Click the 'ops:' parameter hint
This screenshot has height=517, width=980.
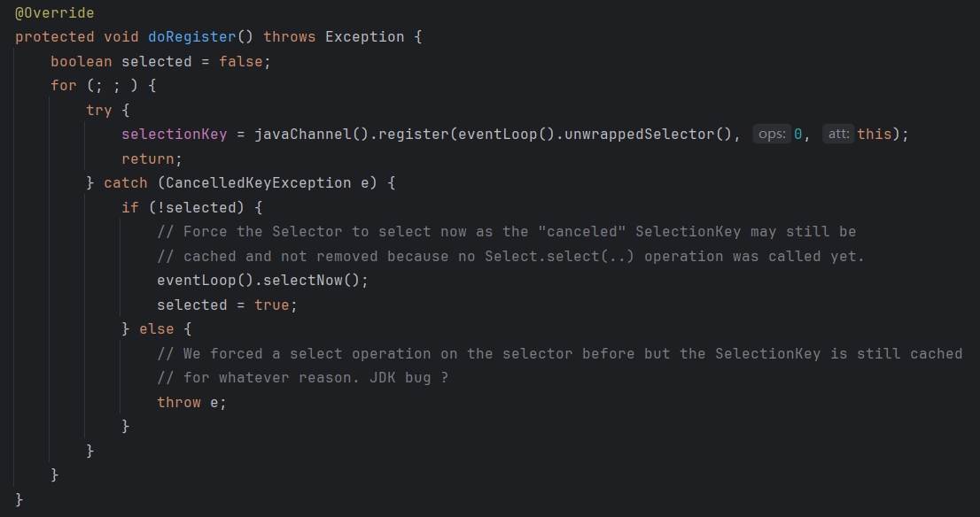coord(771,135)
